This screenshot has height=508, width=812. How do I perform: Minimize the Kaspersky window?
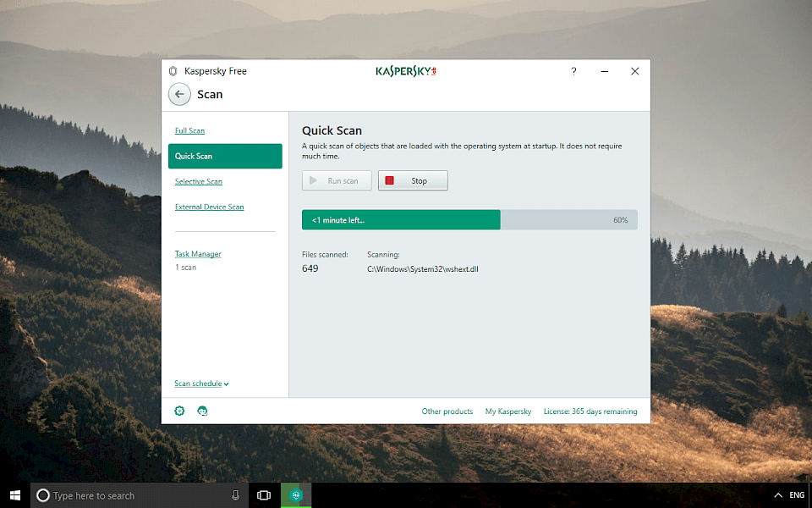604,71
